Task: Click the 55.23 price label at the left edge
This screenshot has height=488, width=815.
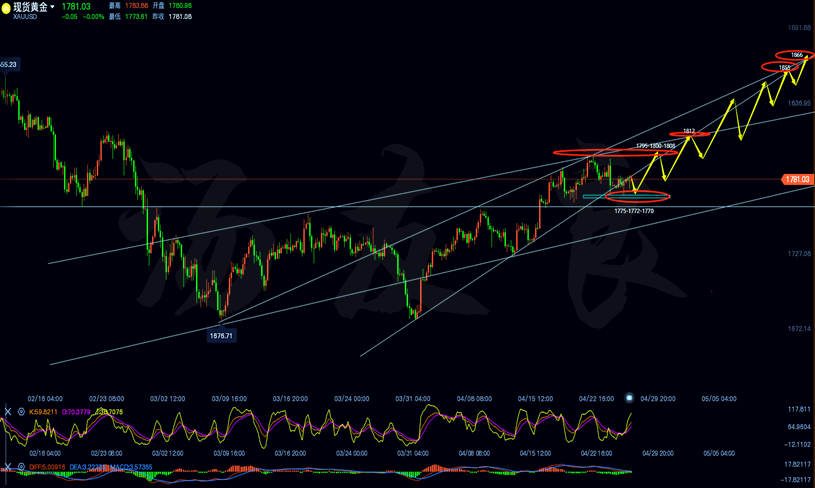Action: (x=9, y=65)
